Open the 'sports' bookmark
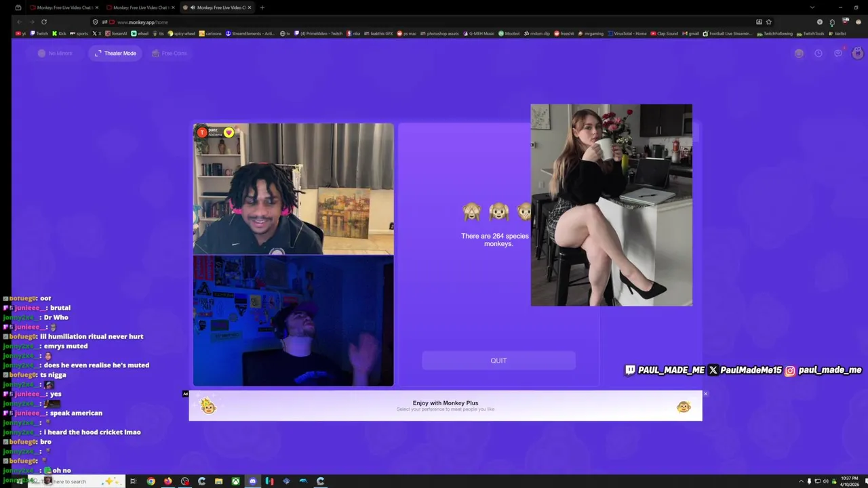 tap(79, 33)
